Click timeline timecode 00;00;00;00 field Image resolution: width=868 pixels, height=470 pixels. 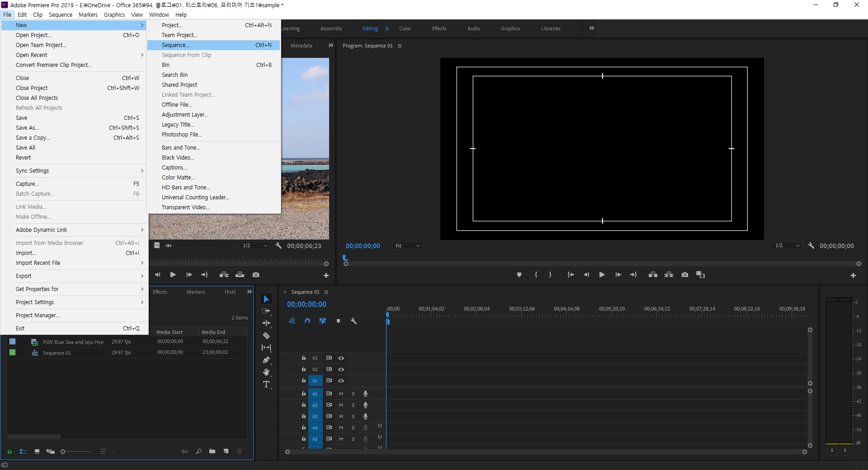point(307,305)
